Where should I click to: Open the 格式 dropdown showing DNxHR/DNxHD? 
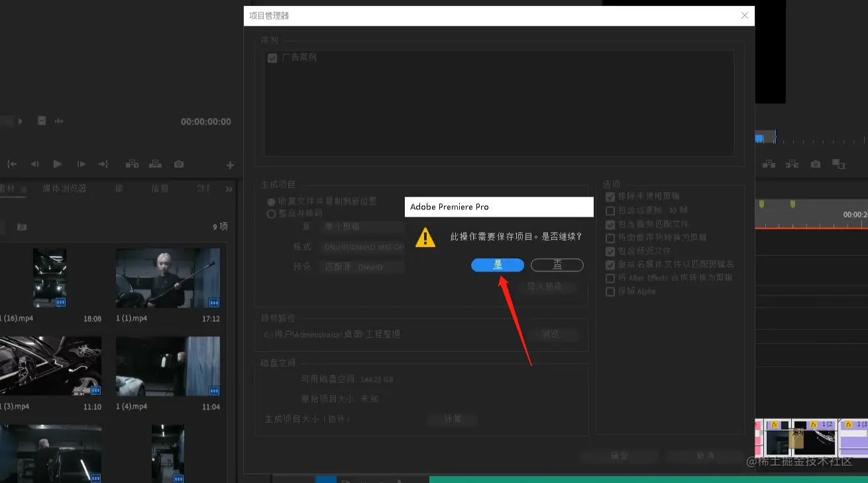click(362, 247)
